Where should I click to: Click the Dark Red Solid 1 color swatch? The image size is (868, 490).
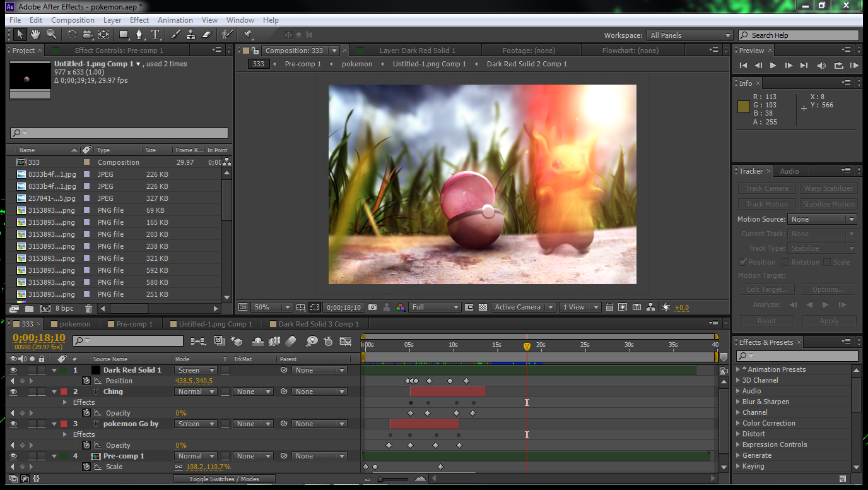(x=96, y=370)
